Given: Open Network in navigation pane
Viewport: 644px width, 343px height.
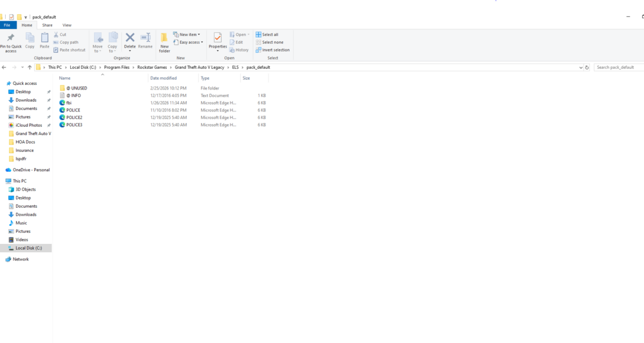Looking at the screenshot, I should click(21, 259).
